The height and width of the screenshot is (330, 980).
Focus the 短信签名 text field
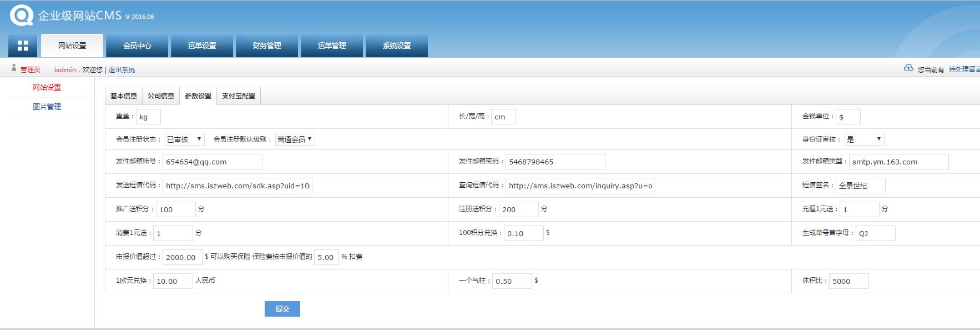pyautogui.click(x=860, y=186)
